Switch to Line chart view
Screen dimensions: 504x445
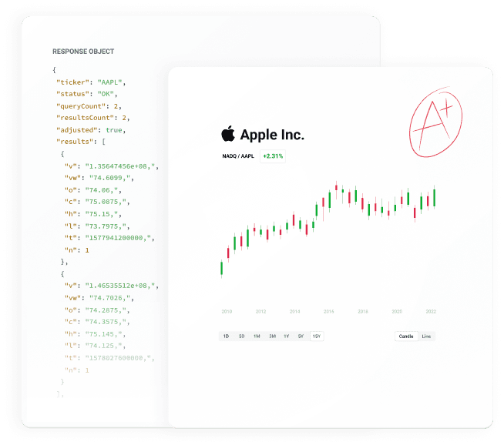pos(426,336)
